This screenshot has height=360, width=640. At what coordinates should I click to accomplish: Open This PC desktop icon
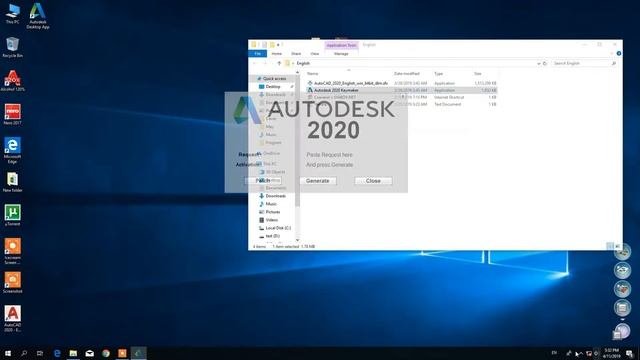[12, 13]
